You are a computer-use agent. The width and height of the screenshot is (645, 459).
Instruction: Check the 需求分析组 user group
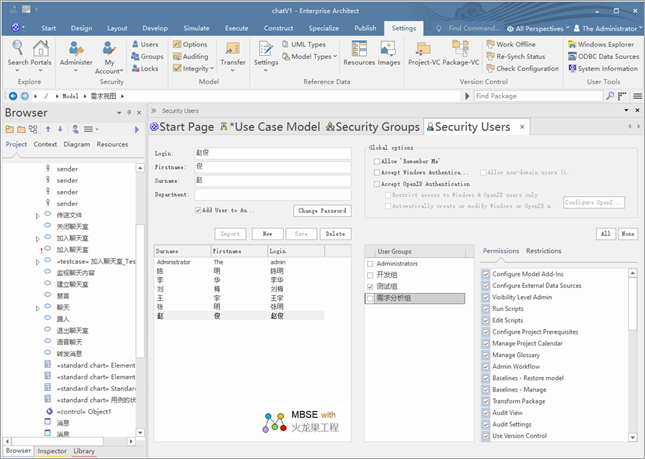(370, 298)
